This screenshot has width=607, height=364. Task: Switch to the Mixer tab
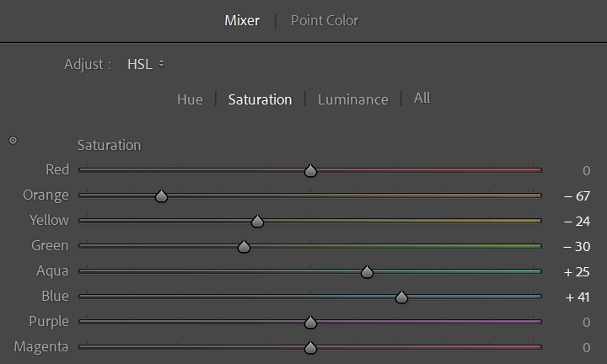pyautogui.click(x=242, y=20)
